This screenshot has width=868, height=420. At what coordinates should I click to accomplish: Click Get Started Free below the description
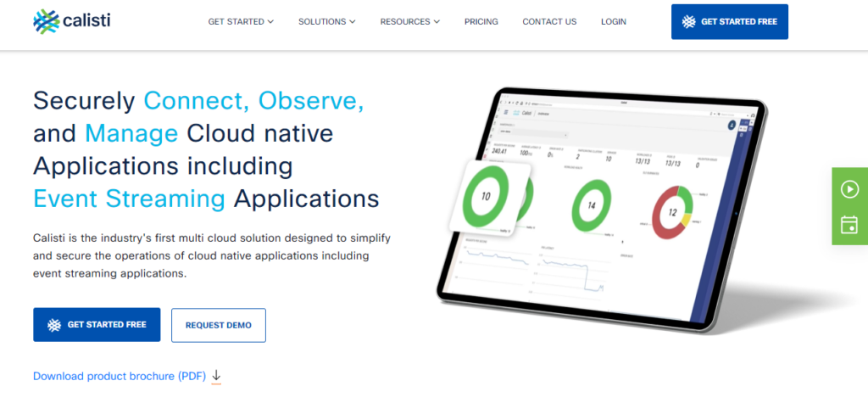click(97, 325)
